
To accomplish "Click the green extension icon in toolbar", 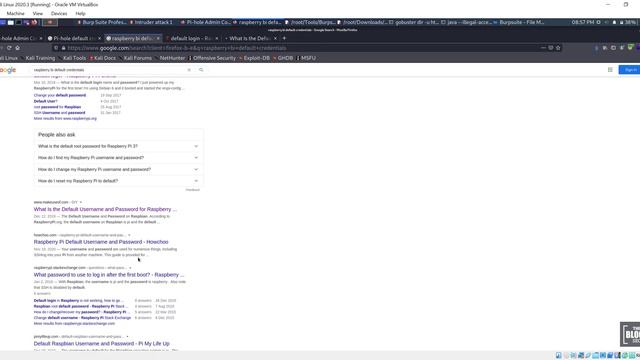I will (630, 48).
